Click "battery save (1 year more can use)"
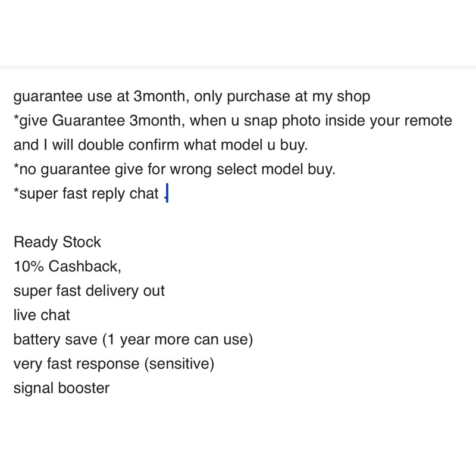476x476 pixels. pos(133,340)
